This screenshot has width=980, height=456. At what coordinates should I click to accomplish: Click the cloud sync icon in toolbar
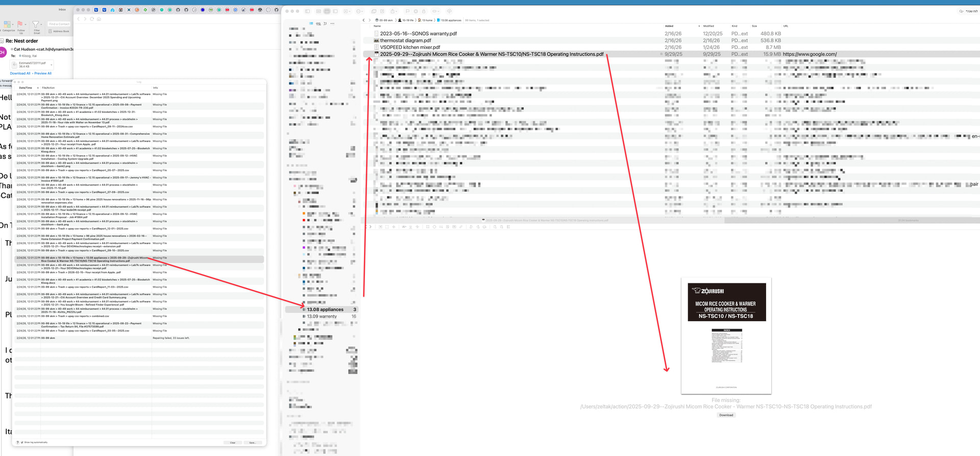(449, 11)
